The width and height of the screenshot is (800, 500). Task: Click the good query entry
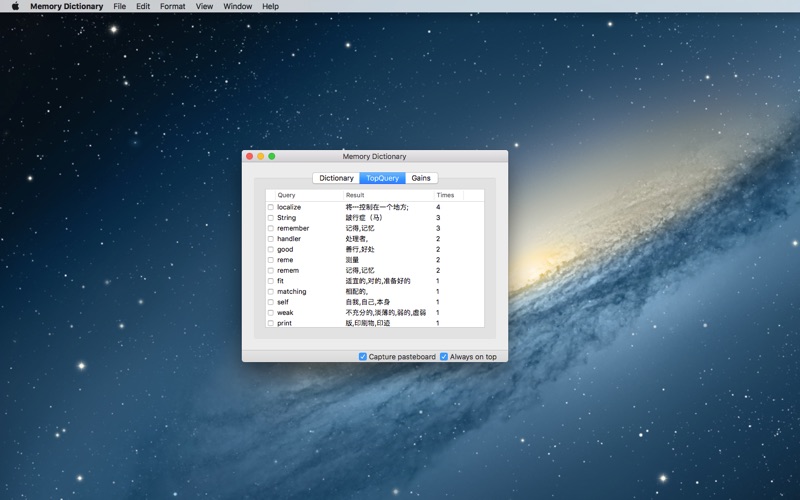click(x=285, y=249)
